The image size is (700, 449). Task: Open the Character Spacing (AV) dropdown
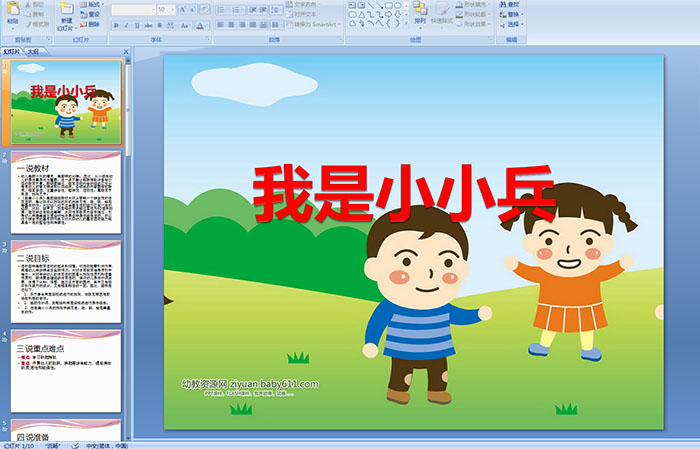pos(171,25)
